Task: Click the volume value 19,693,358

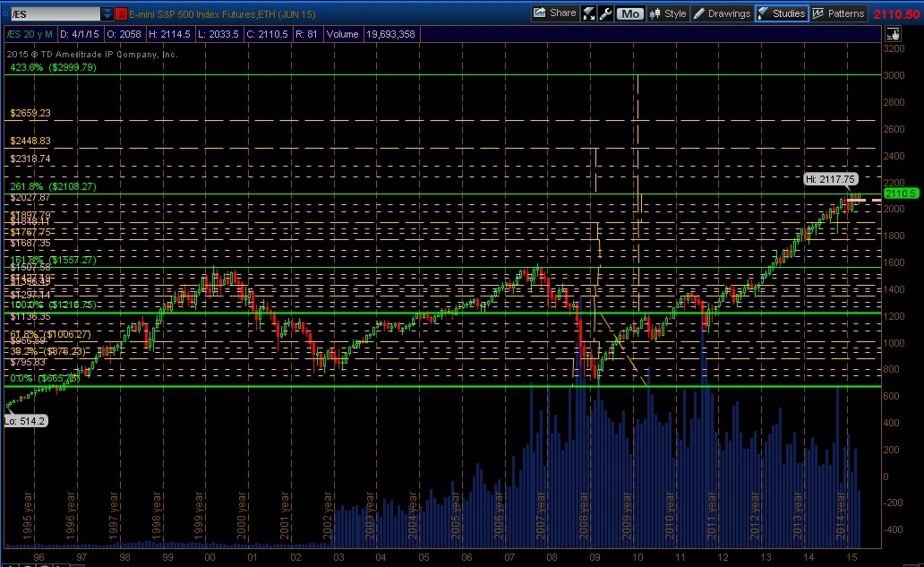Action: tap(390, 34)
